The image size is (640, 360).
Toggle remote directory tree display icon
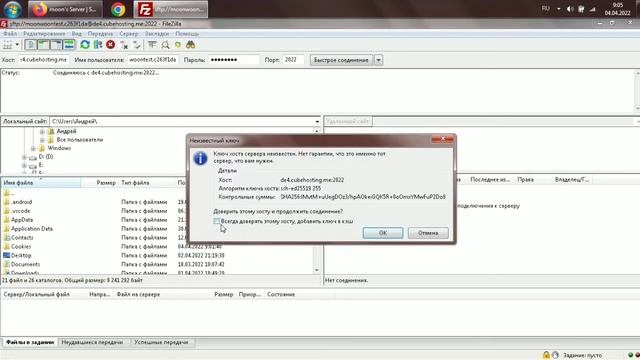tap(56, 45)
